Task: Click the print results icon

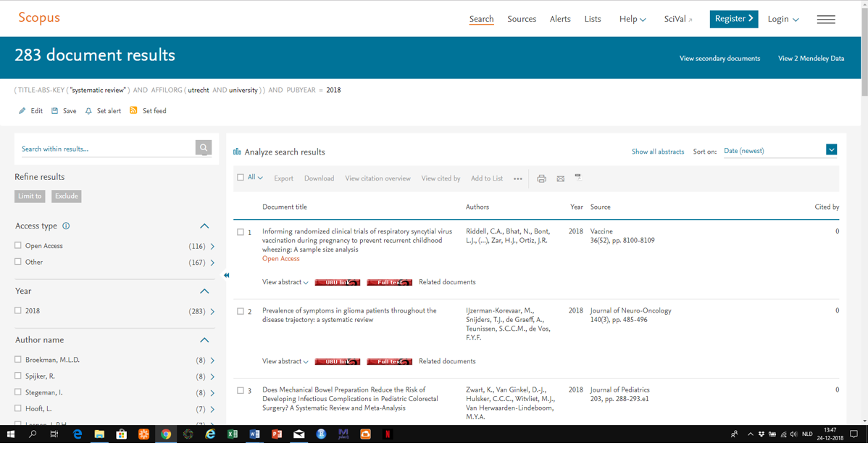Action: 541,178
